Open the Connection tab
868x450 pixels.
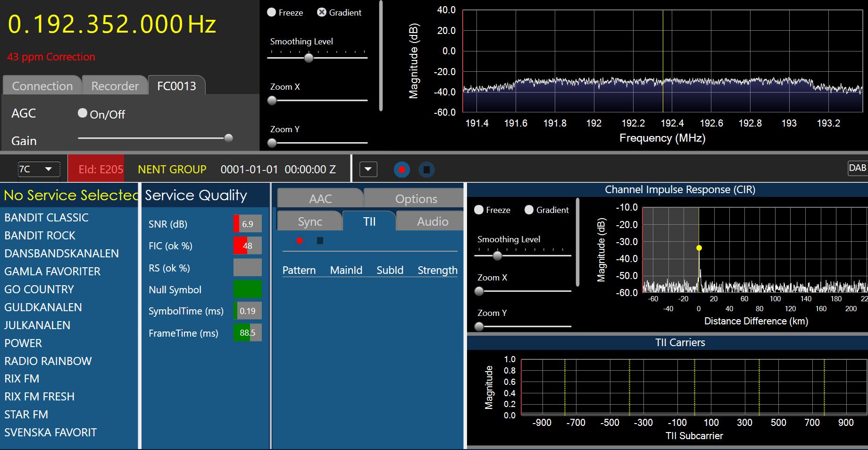(x=42, y=86)
